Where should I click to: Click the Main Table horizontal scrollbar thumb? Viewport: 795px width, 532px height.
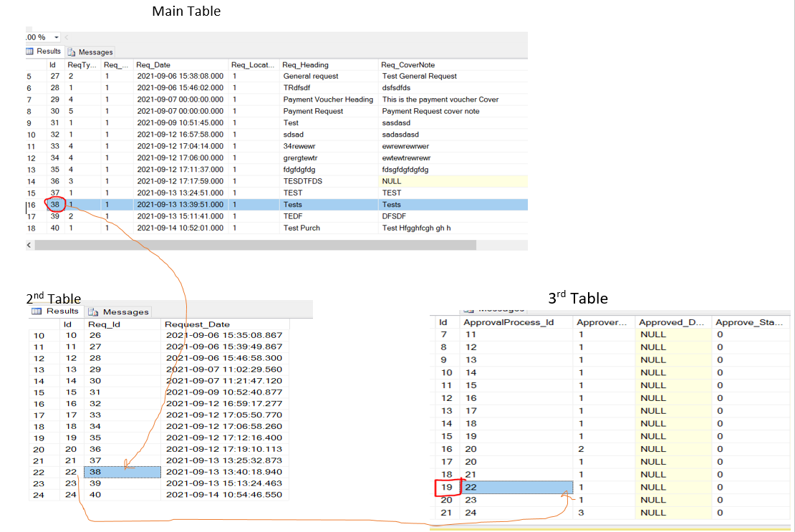coord(256,245)
